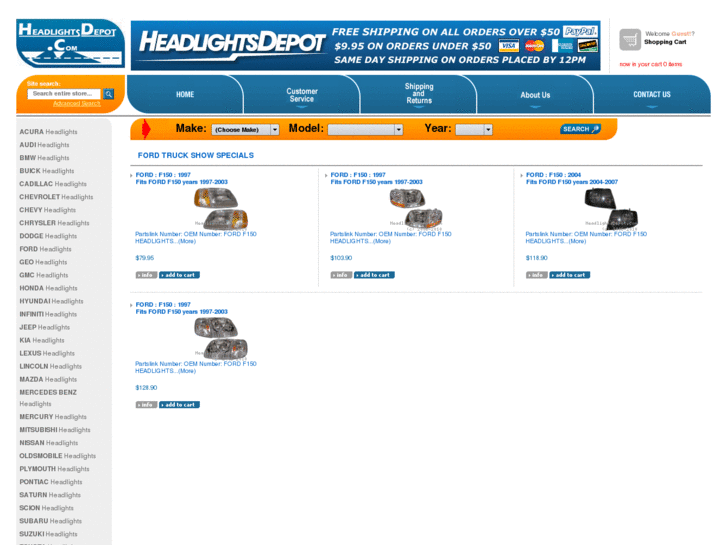
Task: Open LINCOLN Headlights category
Action: click(51, 366)
